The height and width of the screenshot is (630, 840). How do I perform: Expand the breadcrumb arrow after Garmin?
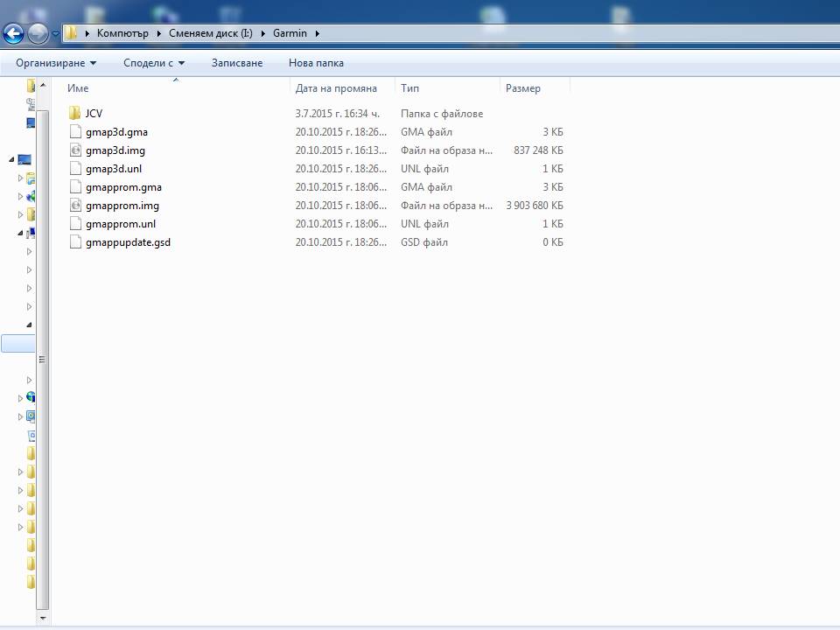tap(317, 33)
